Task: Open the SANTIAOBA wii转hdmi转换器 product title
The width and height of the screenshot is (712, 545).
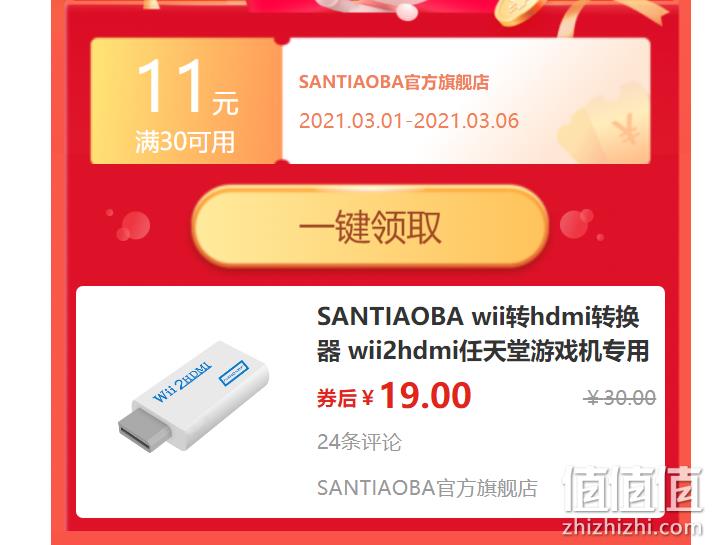Action: tap(482, 333)
